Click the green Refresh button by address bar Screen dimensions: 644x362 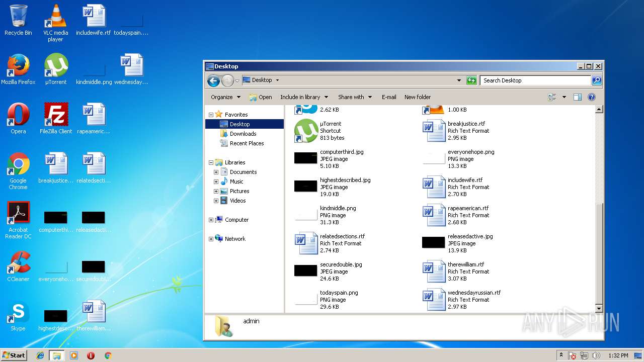pyautogui.click(x=471, y=80)
